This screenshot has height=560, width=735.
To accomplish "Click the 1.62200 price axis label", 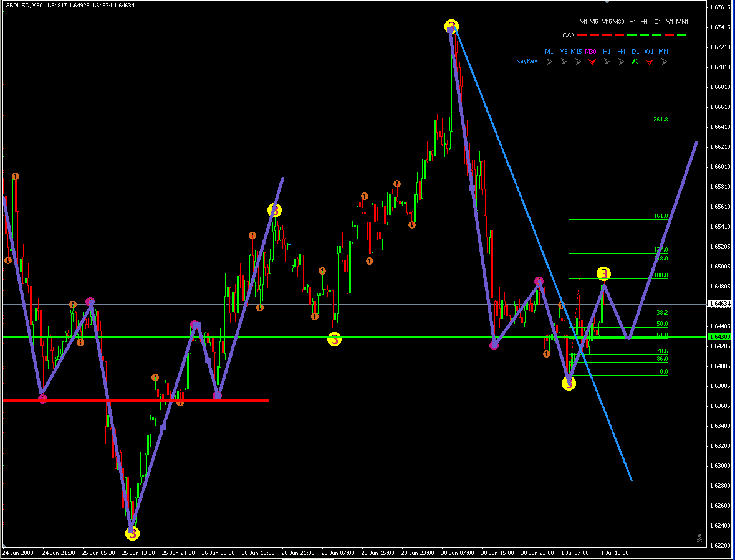I will tap(720, 546).
